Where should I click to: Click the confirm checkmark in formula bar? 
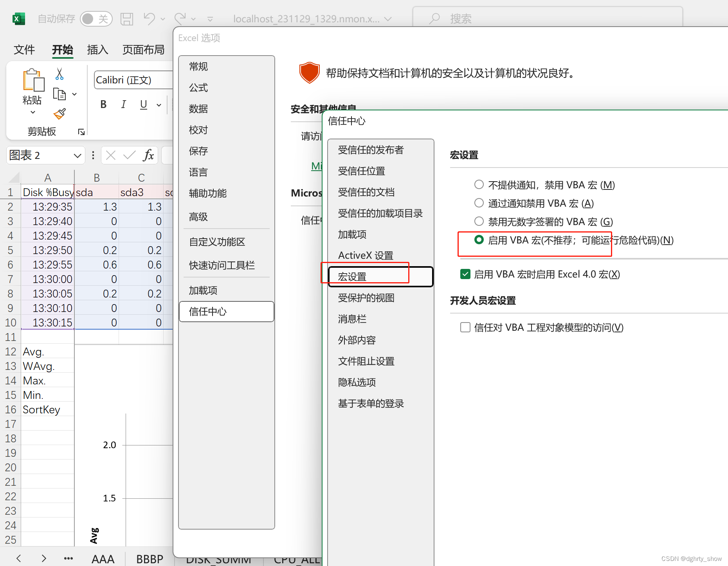[x=129, y=155]
